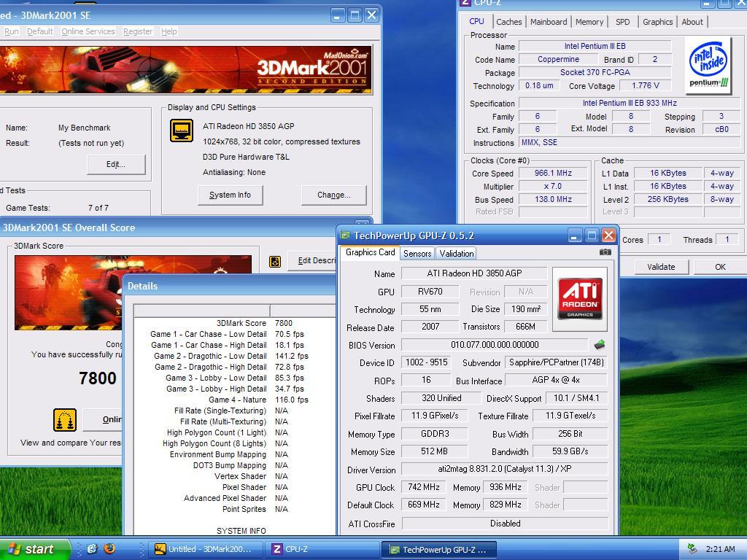747x560 pixels.
Task: Open the Graphics tab in CPU-Z
Action: [657, 22]
